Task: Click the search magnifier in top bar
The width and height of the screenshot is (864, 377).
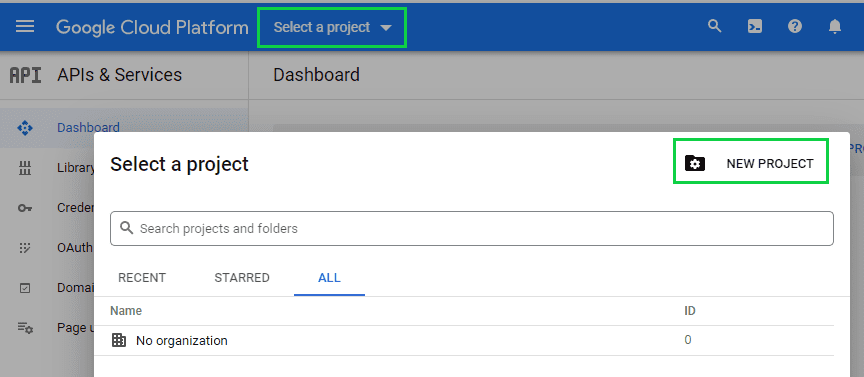Action: 714,26
